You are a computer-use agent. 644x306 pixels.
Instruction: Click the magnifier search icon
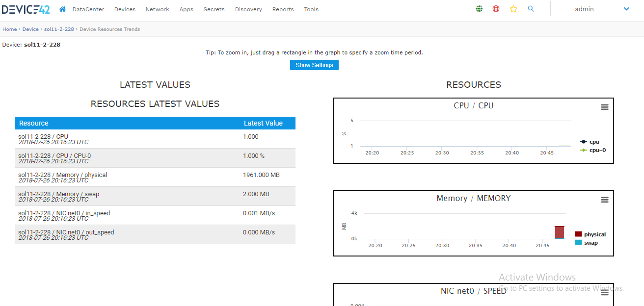pyautogui.click(x=531, y=9)
